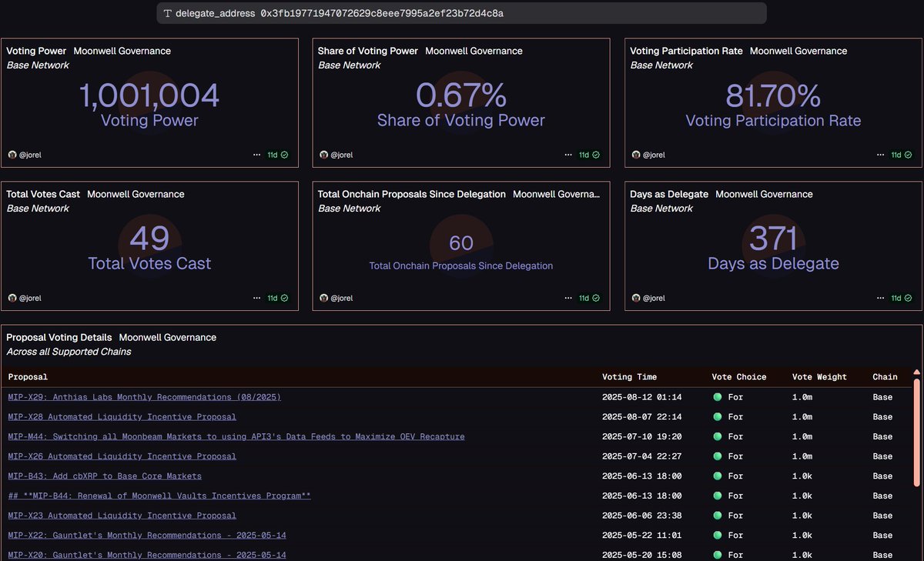The width and height of the screenshot is (924, 561).
Task: Click the 371 days as delegate value
Action: (x=773, y=239)
